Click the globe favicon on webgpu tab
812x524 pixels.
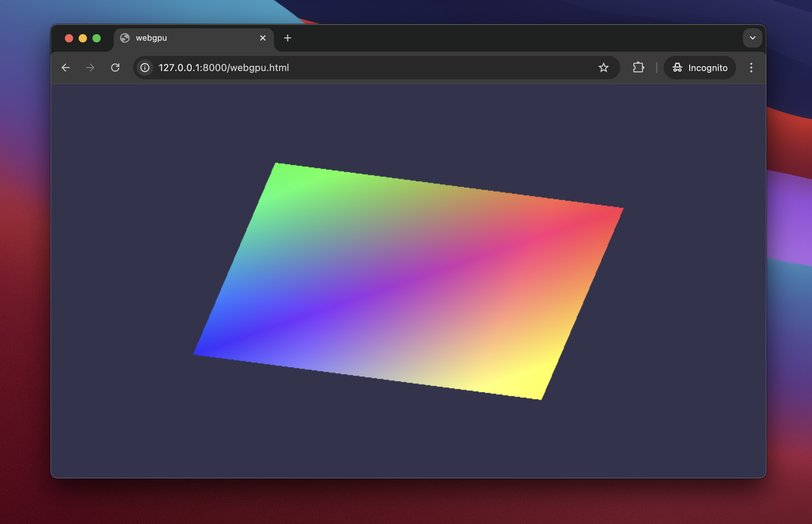125,38
